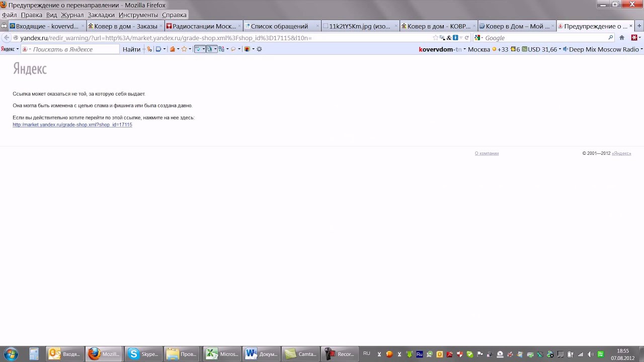Open the Recorder app in taskbar
The height and width of the screenshot is (362, 644).
click(x=339, y=354)
